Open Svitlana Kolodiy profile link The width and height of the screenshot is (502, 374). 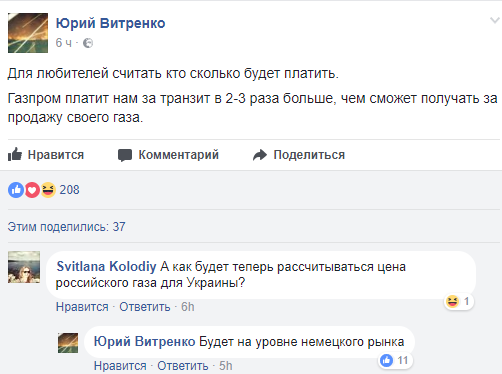106,266
